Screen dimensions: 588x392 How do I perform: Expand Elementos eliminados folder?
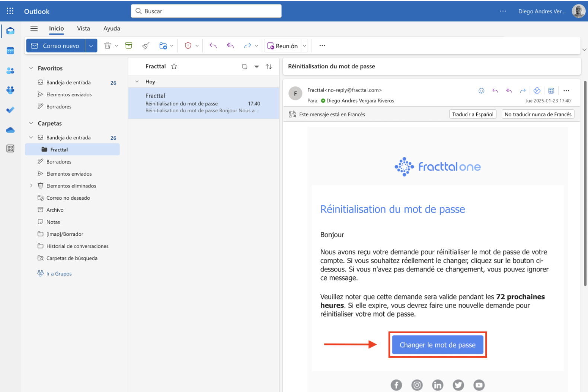pos(31,186)
